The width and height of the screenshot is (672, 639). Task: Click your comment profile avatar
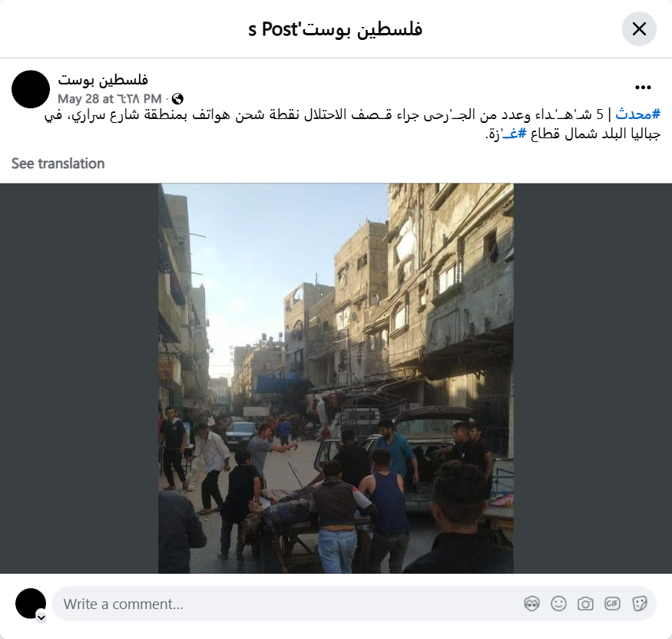point(31,604)
